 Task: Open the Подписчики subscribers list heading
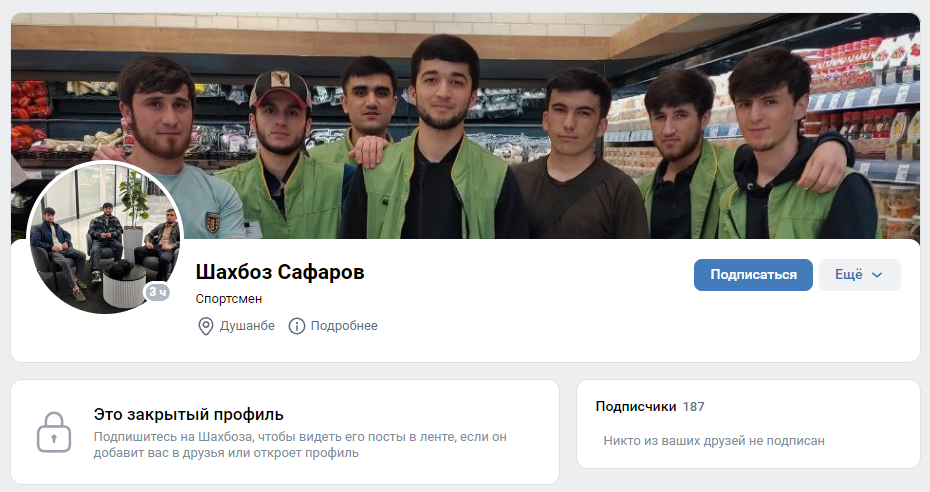[636, 407]
